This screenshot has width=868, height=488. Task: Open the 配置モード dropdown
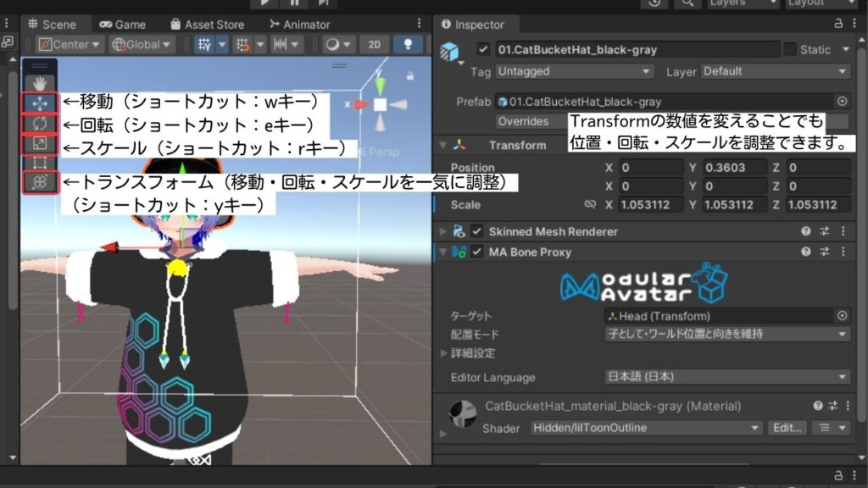[x=727, y=334]
